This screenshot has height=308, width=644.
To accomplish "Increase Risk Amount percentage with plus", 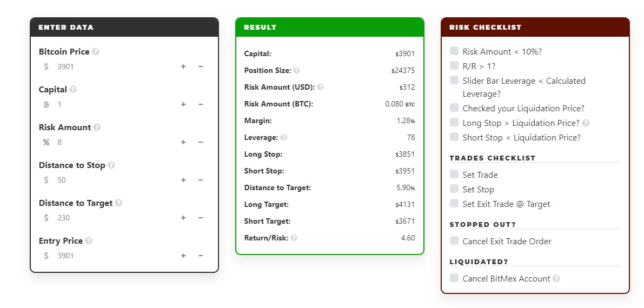I will [183, 142].
